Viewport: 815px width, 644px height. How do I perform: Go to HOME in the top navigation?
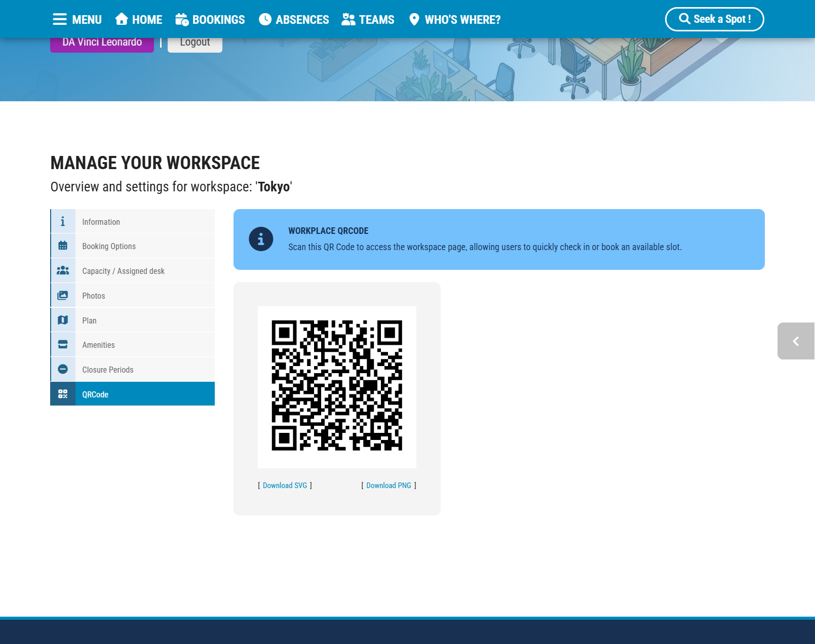[138, 19]
